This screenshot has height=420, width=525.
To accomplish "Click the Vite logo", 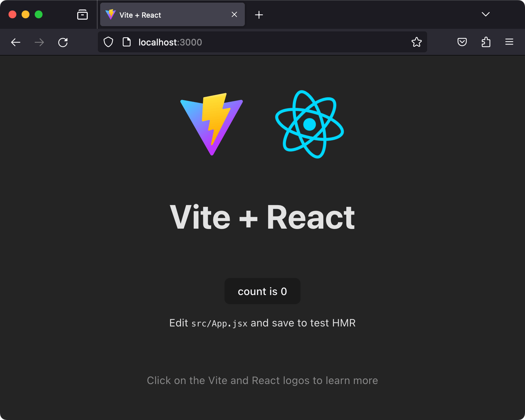I will 211,124.
